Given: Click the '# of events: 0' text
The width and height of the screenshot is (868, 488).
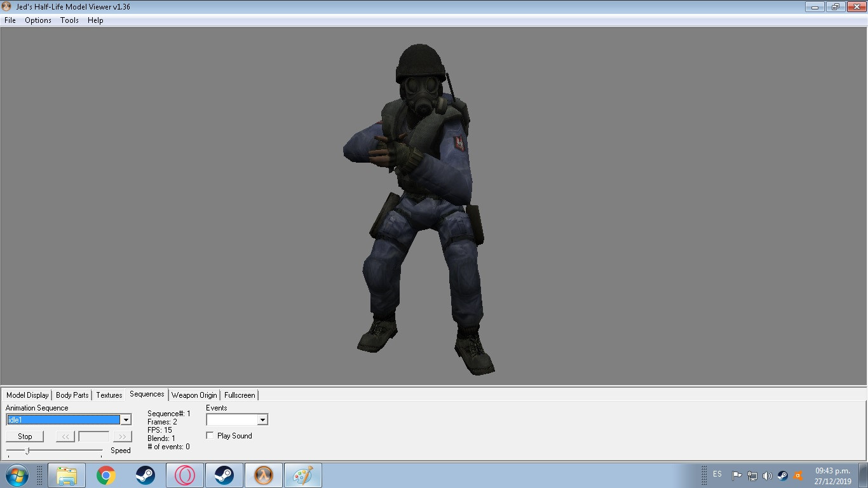Looking at the screenshot, I should (168, 447).
